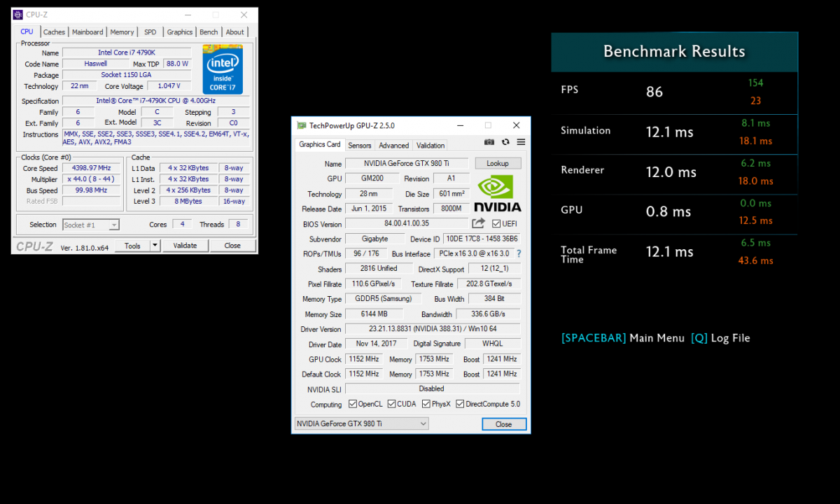Click the Bus Interface question mark icon

[x=519, y=253]
